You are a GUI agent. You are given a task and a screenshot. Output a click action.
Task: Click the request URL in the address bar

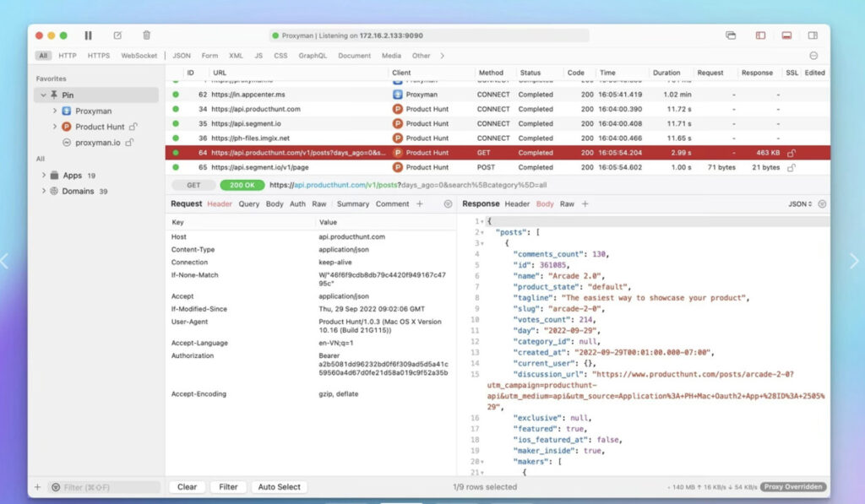click(408, 185)
